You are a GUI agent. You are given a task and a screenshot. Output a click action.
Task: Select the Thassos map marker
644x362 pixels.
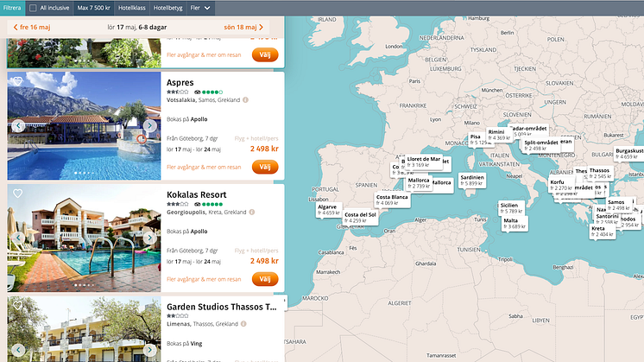click(x=600, y=173)
